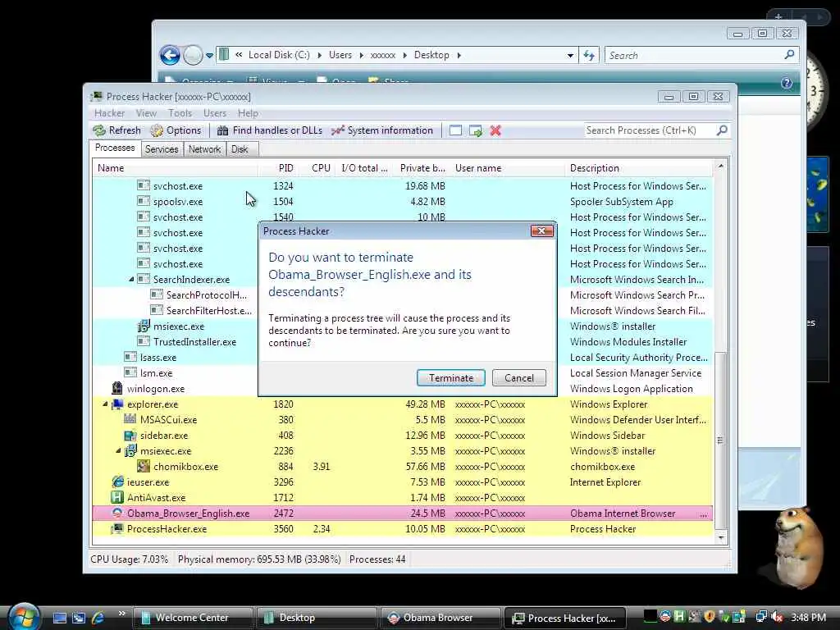Sort by the Description column header

638,168
